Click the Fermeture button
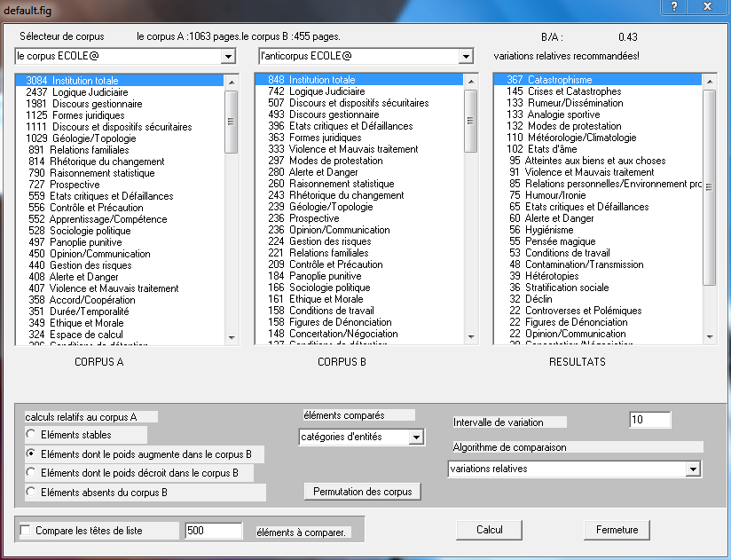Image resolution: width=731 pixels, height=560 pixels. pyautogui.click(x=617, y=530)
